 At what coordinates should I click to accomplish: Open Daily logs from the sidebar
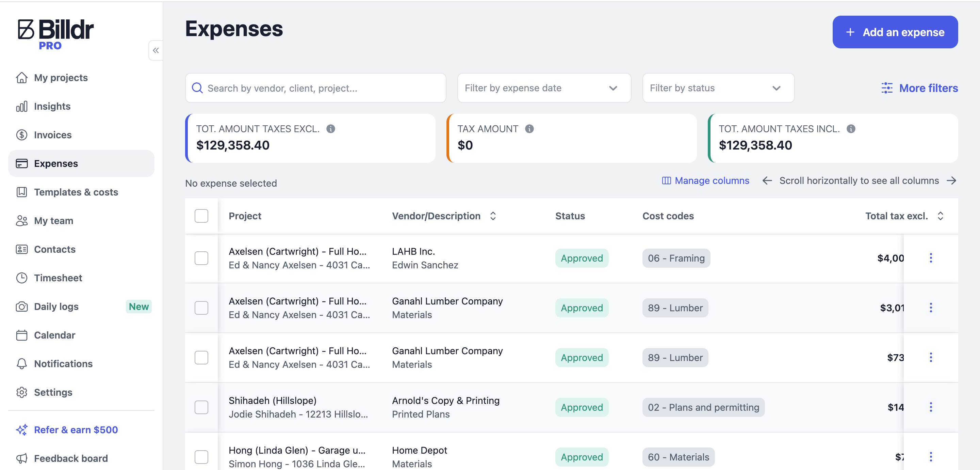[x=56, y=307]
